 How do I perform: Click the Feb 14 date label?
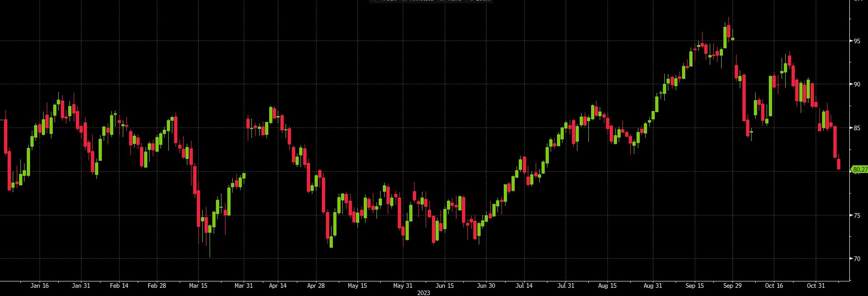(x=119, y=286)
